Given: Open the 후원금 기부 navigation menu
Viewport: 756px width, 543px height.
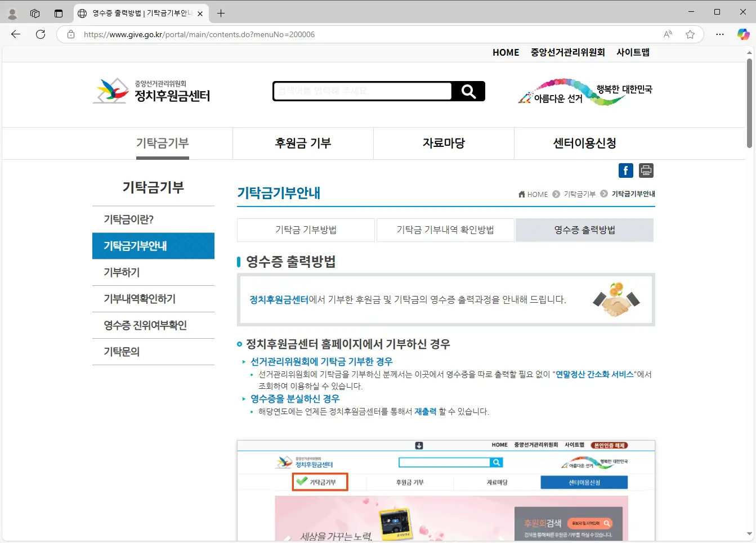Looking at the screenshot, I should pos(302,143).
